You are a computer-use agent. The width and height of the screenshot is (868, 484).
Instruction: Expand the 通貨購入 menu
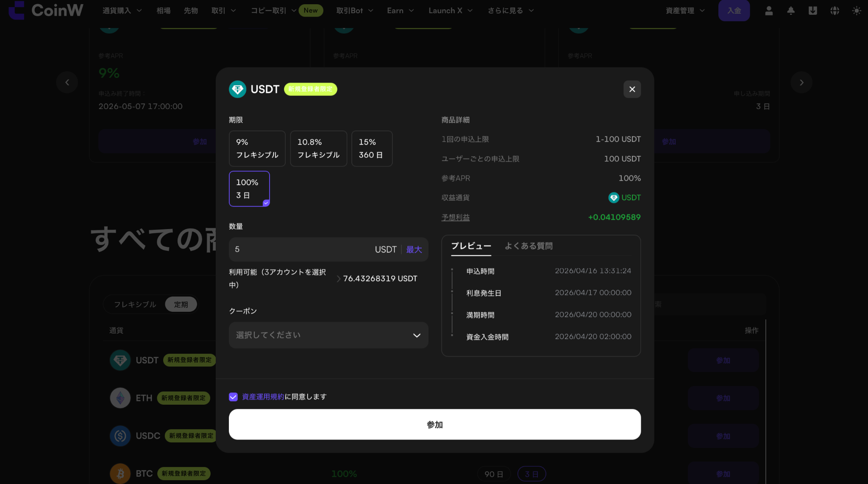coord(122,11)
